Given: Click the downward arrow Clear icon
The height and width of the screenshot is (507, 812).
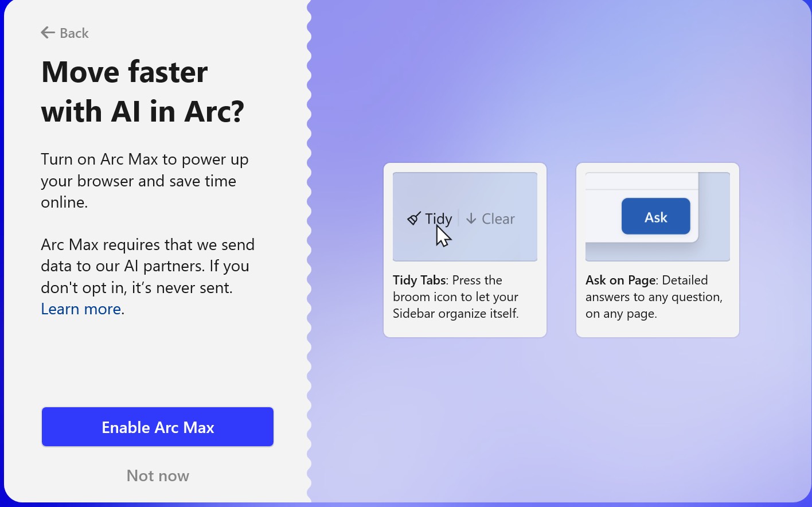Looking at the screenshot, I should pos(471,219).
